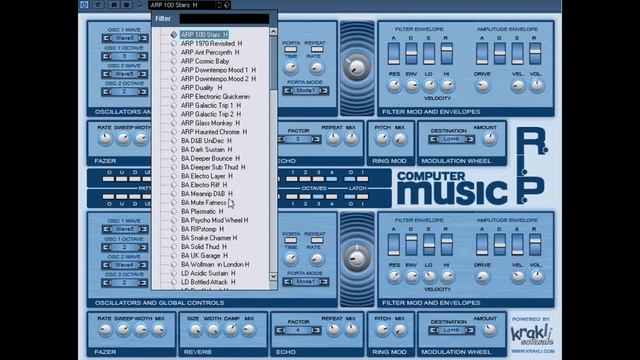Choose ARP Galactic Trip 1 H preset
The width and height of the screenshot is (640, 360).
point(211,105)
